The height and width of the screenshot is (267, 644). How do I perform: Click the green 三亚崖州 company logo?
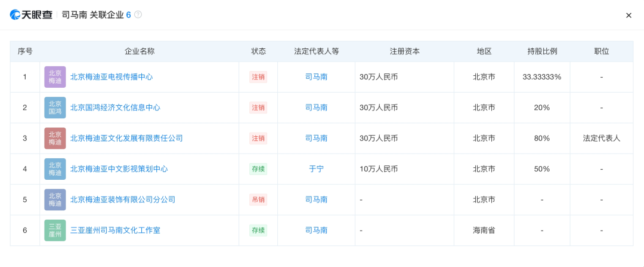pyautogui.click(x=55, y=231)
